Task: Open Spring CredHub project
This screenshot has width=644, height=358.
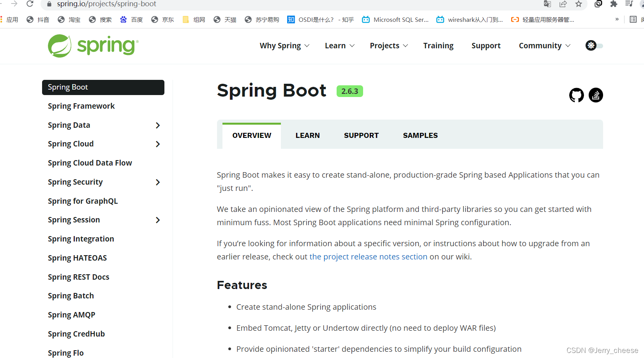Action: click(x=76, y=334)
